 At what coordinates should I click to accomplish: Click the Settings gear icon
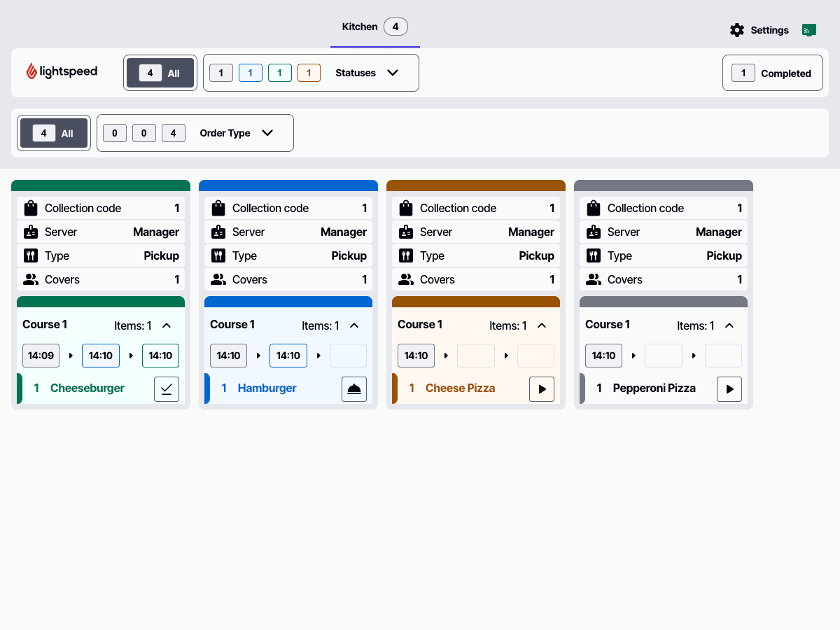click(x=736, y=30)
